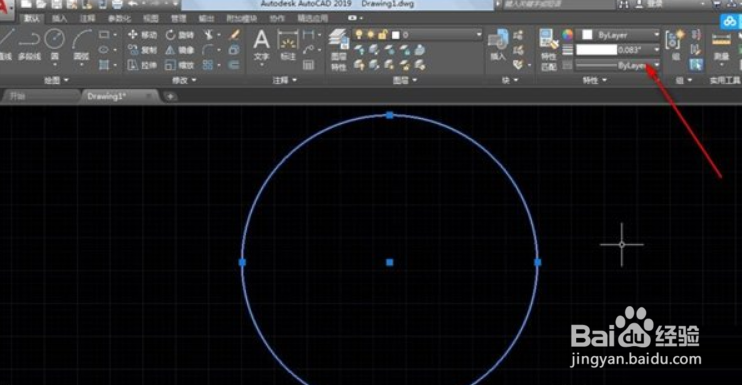Select the Ellipse tool icon

tap(103, 50)
